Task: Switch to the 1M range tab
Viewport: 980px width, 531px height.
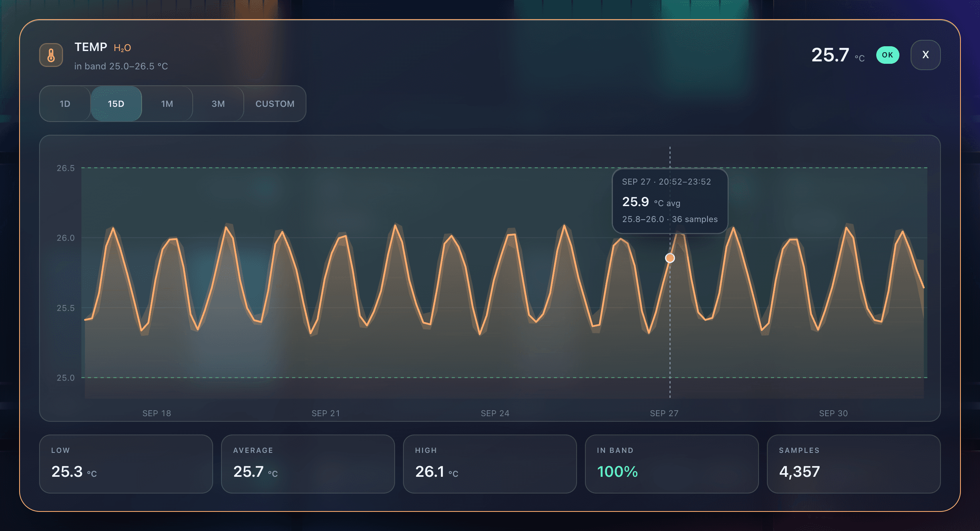Action: 167,104
